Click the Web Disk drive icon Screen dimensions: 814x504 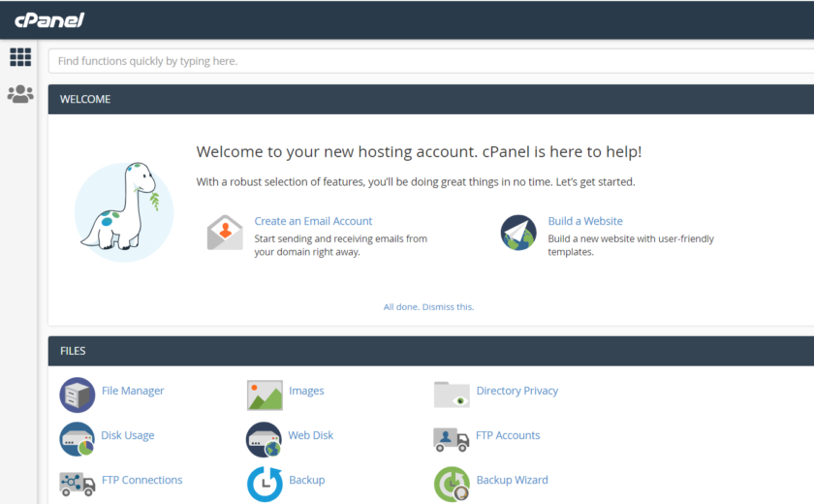[264, 440]
